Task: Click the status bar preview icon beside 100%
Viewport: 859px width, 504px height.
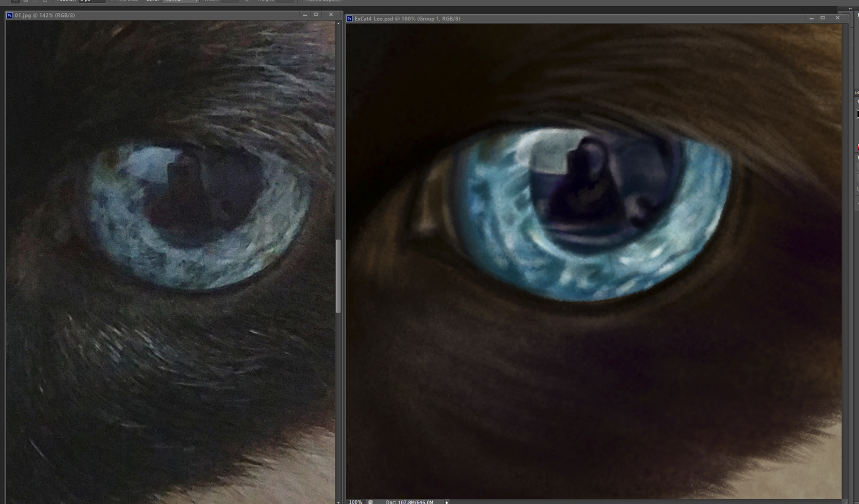Action: [370, 502]
